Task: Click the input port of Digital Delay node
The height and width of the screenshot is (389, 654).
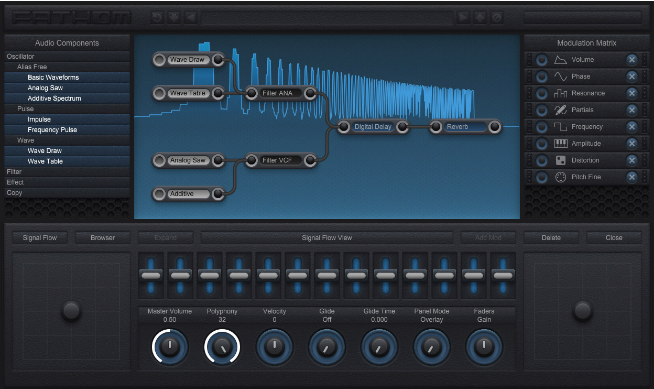Action: pos(344,126)
